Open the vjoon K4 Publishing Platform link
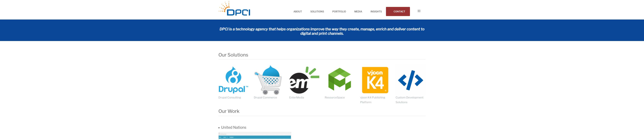 tap(373, 100)
